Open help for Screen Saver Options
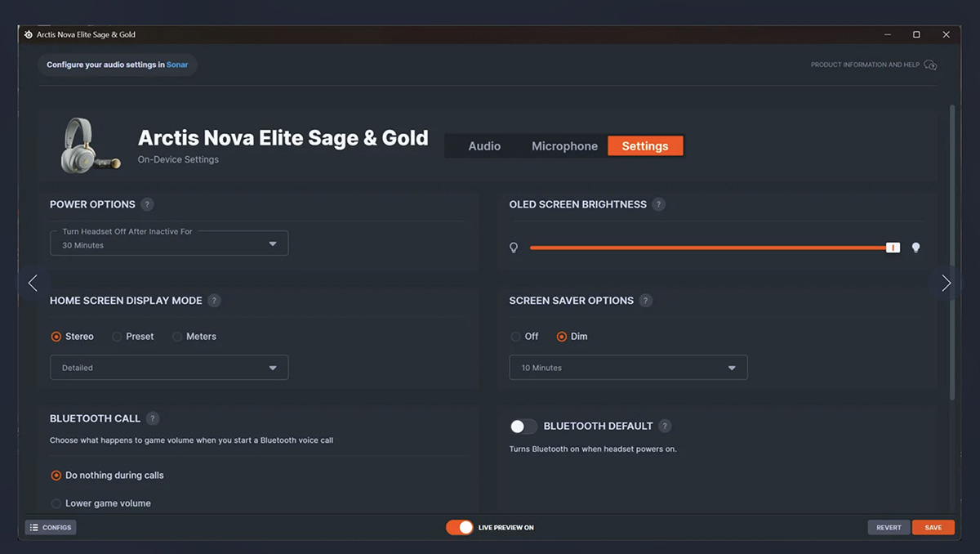This screenshot has width=980, height=554. click(x=646, y=301)
